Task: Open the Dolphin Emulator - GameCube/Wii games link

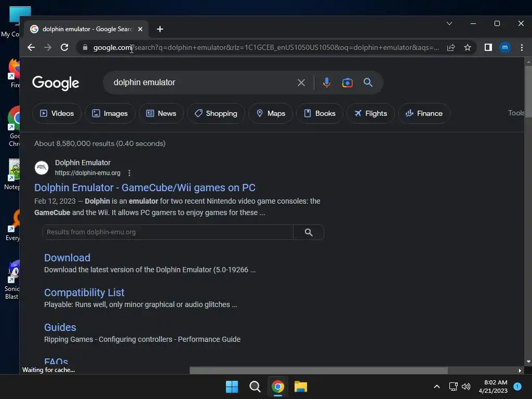Action: pos(145,188)
